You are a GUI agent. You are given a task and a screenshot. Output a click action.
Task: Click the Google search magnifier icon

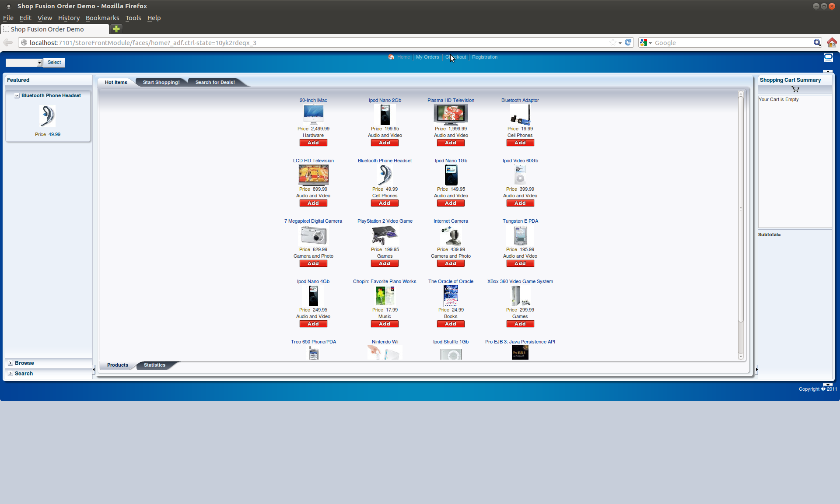click(817, 42)
